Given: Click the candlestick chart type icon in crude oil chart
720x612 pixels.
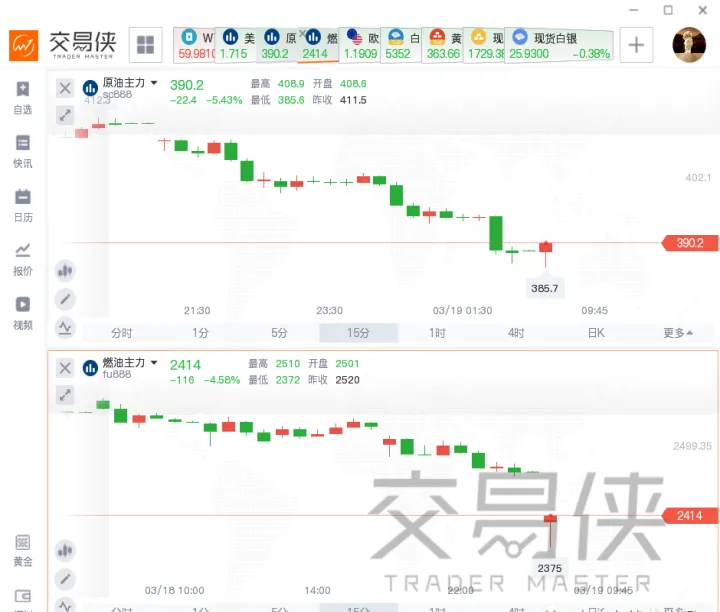Looking at the screenshot, I should [x=65, y=270].
